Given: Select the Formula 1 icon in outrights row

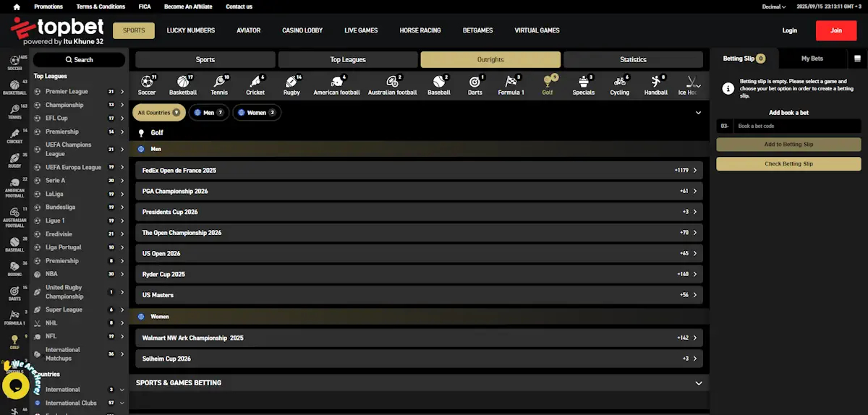Looking at the screenshot, I should pos(511,85).
